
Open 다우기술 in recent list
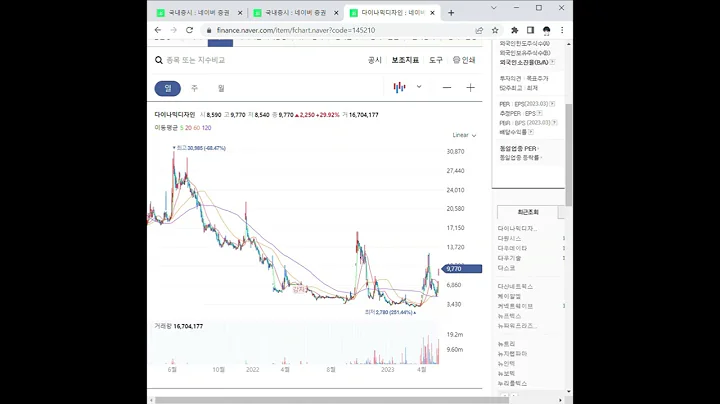coord(509,258)
